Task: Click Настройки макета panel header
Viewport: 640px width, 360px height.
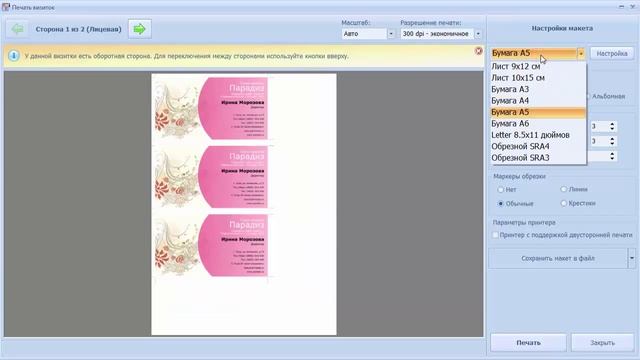Action: coord(562,29)
